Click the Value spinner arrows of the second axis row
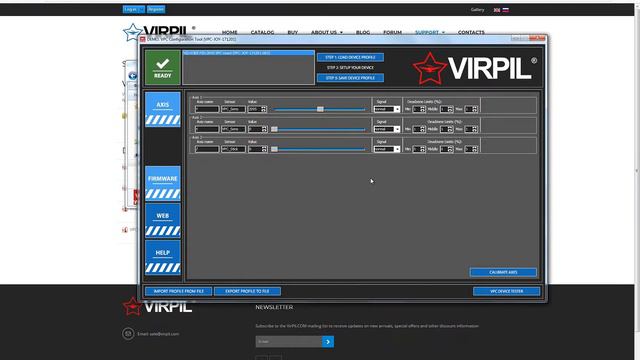The height and width of the screenshot is (360, 640). coord(264,129)
